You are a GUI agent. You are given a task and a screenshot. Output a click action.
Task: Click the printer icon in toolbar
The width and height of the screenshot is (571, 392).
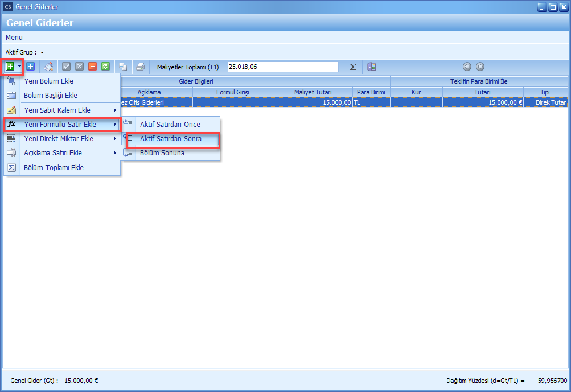click(x=140, y=67)
